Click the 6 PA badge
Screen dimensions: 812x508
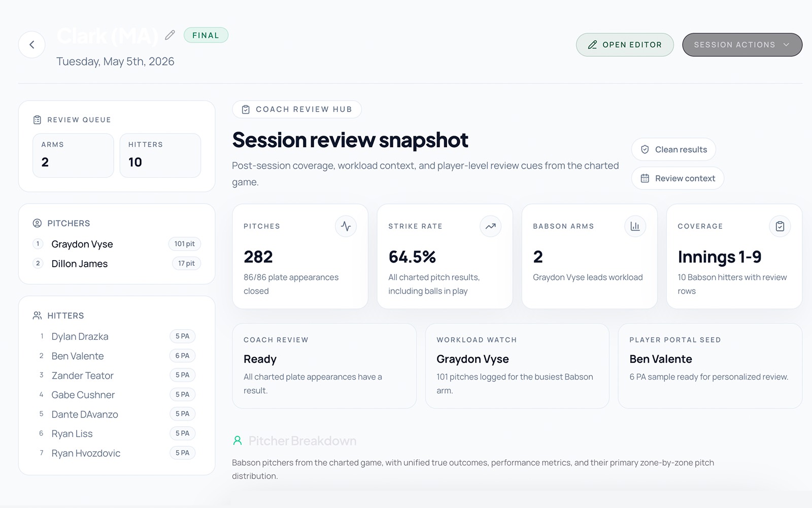[x=182, y=356]
